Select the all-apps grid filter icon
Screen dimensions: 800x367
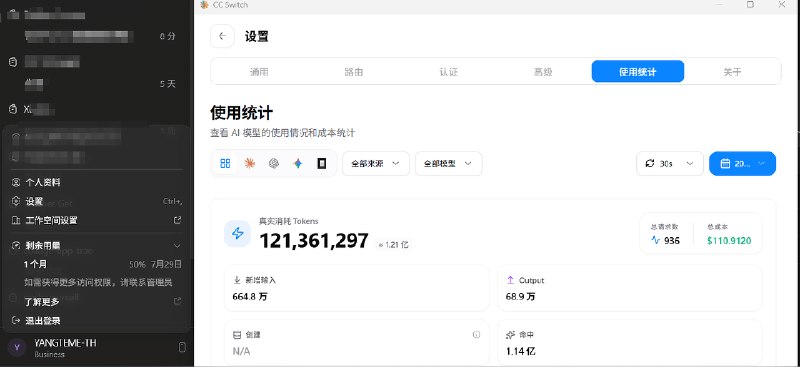(225, 163)
